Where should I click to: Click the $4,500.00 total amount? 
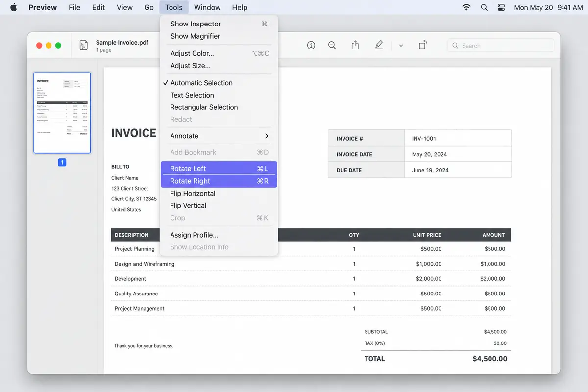pos(490,359)
